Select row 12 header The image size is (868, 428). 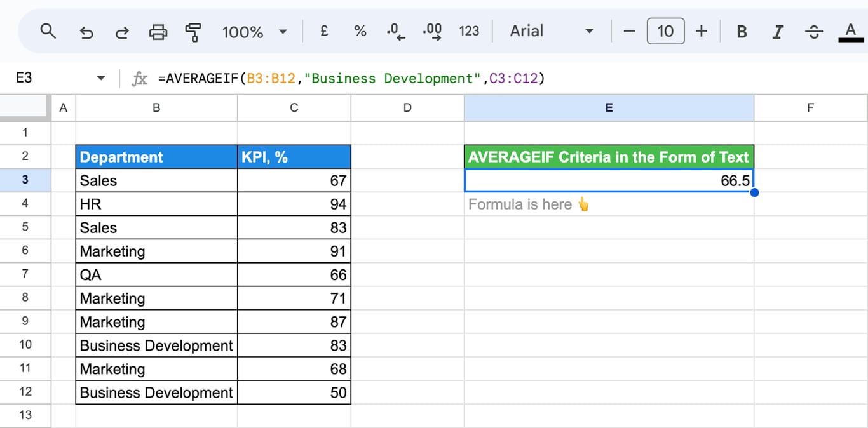[25, 391]
